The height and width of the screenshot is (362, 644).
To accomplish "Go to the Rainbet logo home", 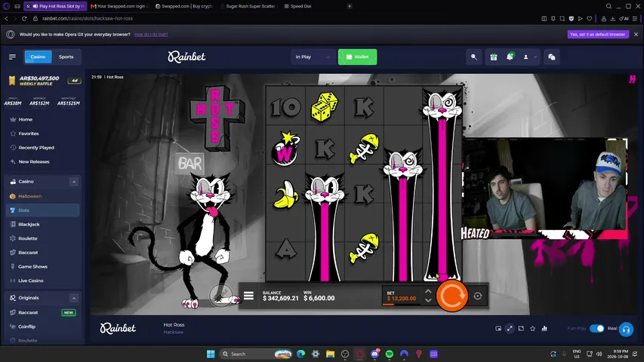I will pos(186,57).
